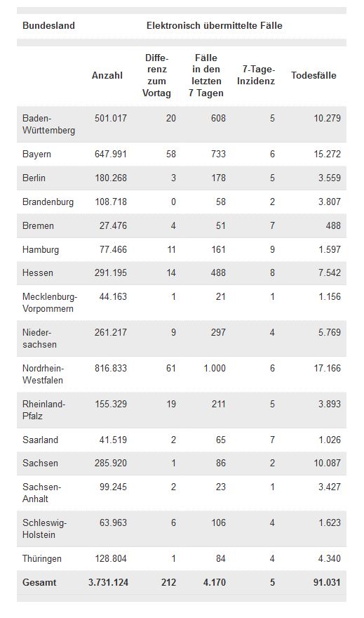
Task: Click the 7-Tage-Inzidenz column header
Action: (256, 75)
